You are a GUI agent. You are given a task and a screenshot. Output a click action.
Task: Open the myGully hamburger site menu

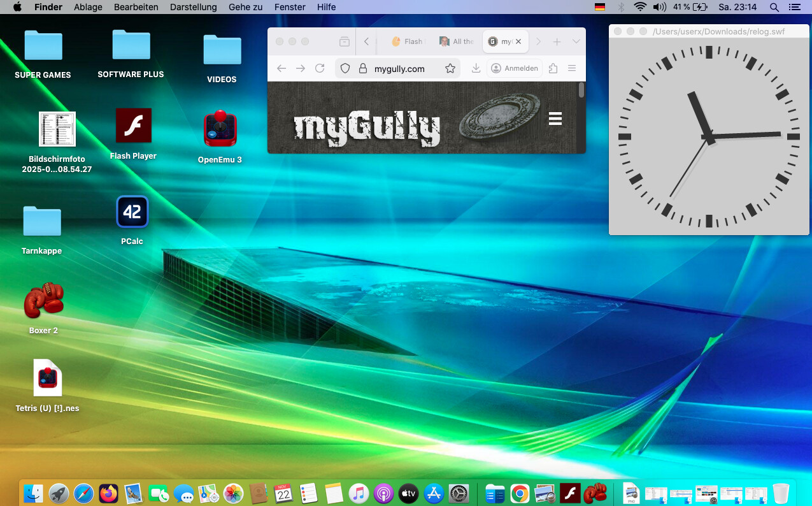(x=555, y=119)
